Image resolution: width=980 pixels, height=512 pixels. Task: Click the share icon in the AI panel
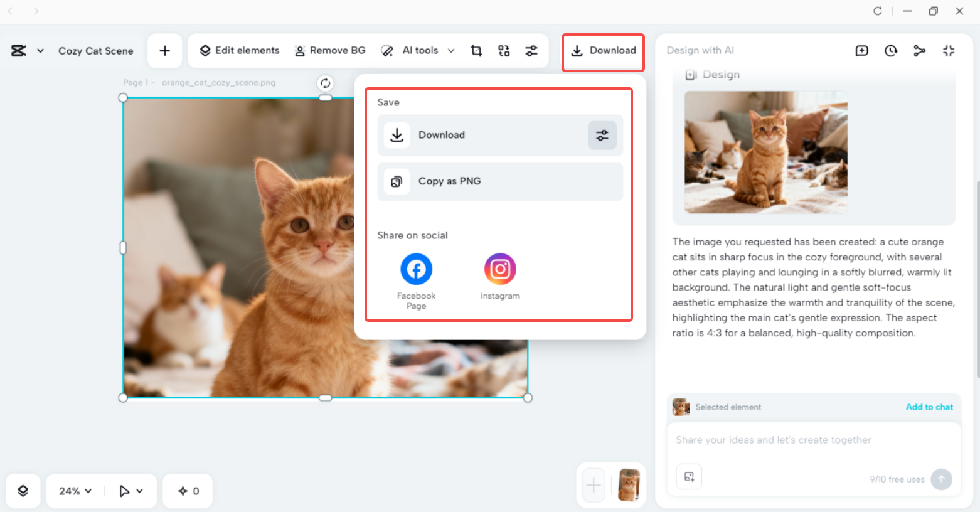pos(920,51)
